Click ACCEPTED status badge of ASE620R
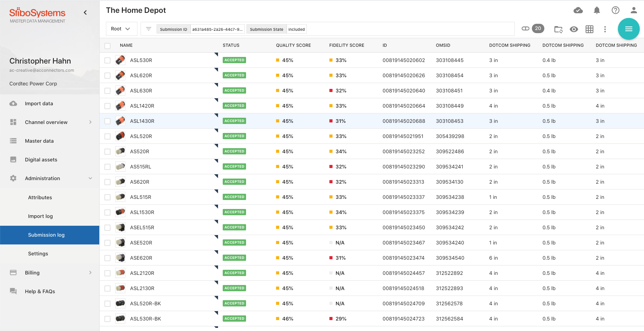The height and width of the screenshot is (331, 644). (x=234, y=258)
